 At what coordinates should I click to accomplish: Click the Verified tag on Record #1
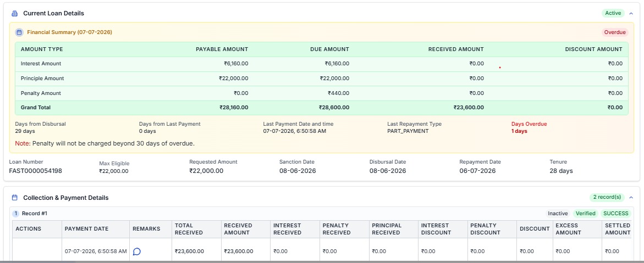click(585, 214)
